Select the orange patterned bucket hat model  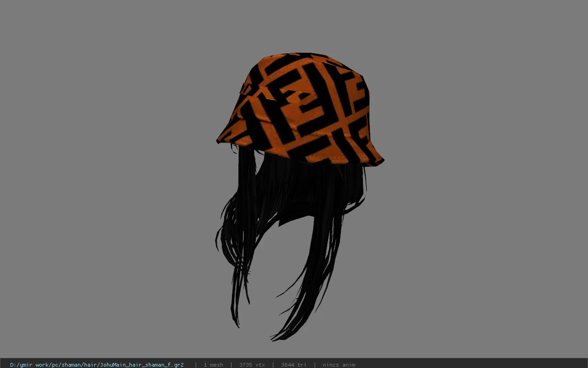tap(300, 109)
